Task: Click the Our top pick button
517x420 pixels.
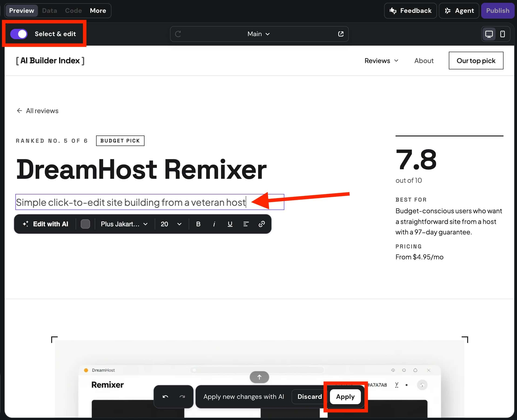Action: click(476, 61)
